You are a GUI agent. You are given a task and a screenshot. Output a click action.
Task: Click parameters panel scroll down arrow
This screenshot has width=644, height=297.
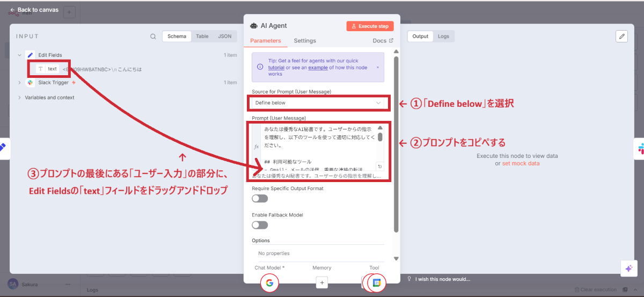pyautogui.click(x=396, y=258)
